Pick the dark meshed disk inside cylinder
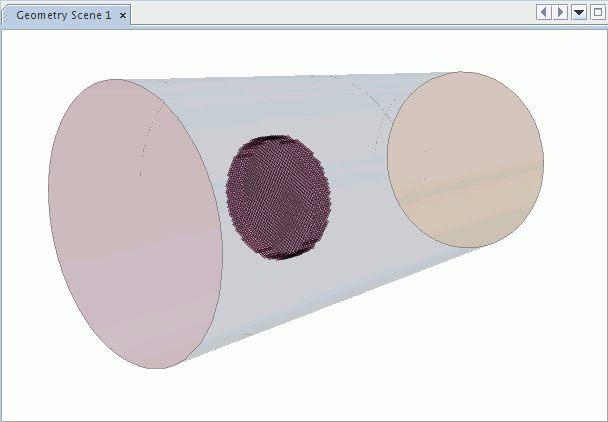This screenshot has width=608, height=422. click(x=278, y=198)
